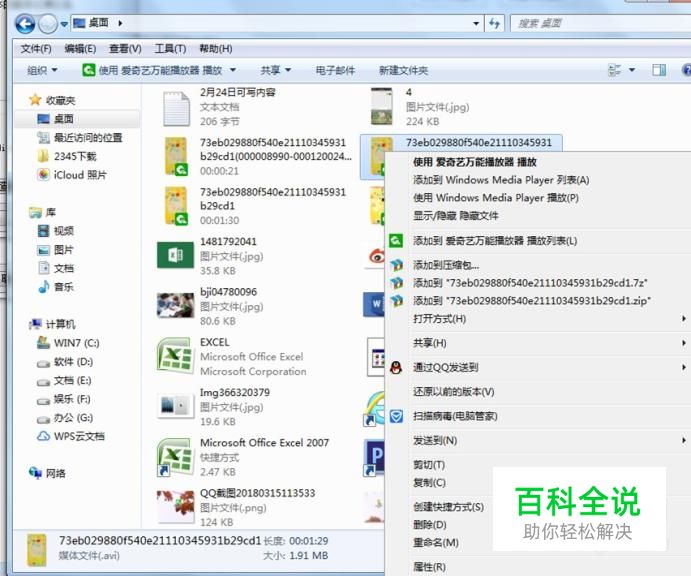691x576 pixels.
Task: Click into the 搜索 桌面 search field
Action: [600, 23]
